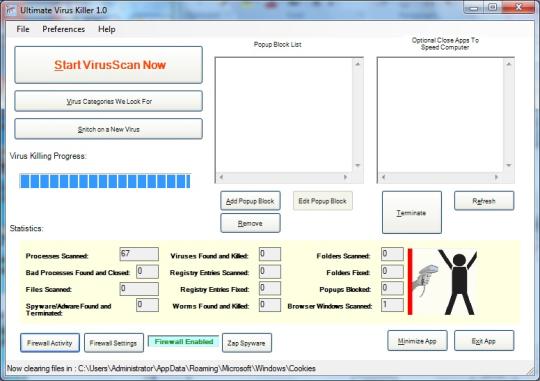This screenshot has width=540, height=381.
Task: Click Worms Found and Killed field
Action: [270, 305]
